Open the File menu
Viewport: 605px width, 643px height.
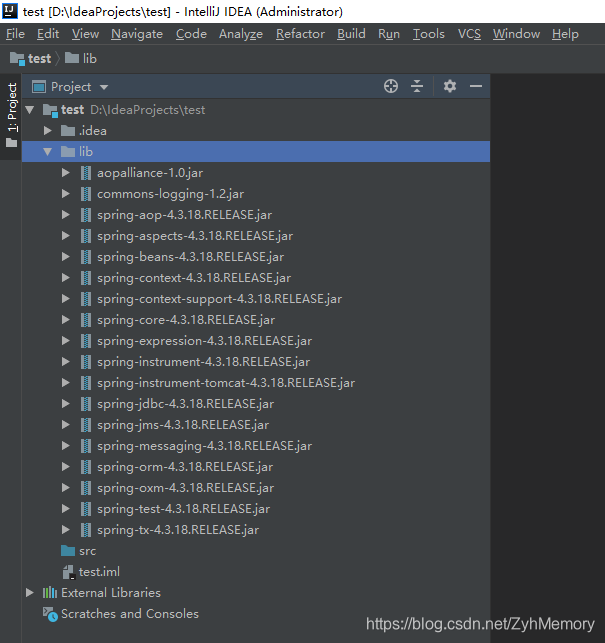click(x=15, y=34)
